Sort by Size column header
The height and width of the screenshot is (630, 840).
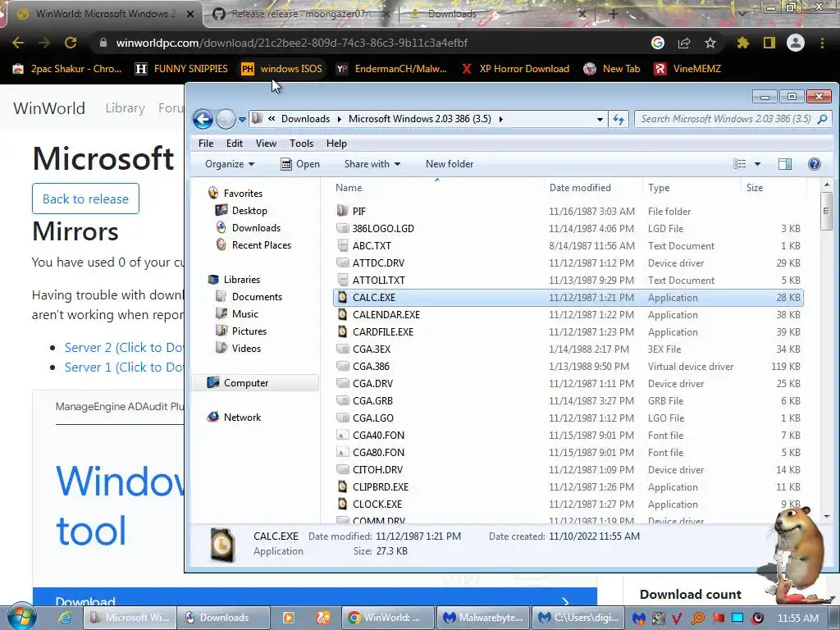tap(755, 188)
